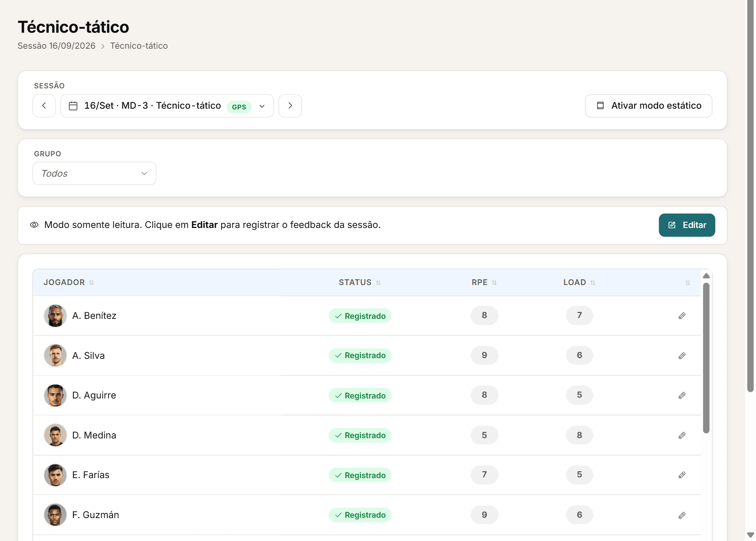Edit D. Aguirre's row via pencil icon
756x541 pixels.
point(682,395)
